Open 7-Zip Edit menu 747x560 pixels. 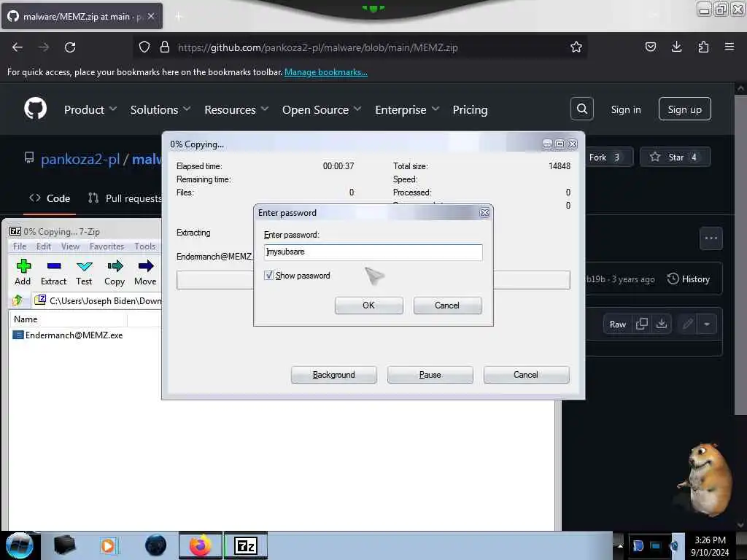click(x=43, y=246)
